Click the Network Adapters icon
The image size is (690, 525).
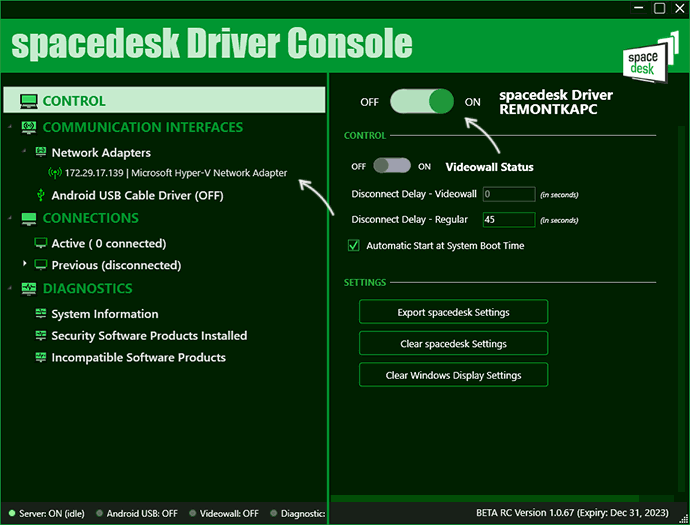40,152
